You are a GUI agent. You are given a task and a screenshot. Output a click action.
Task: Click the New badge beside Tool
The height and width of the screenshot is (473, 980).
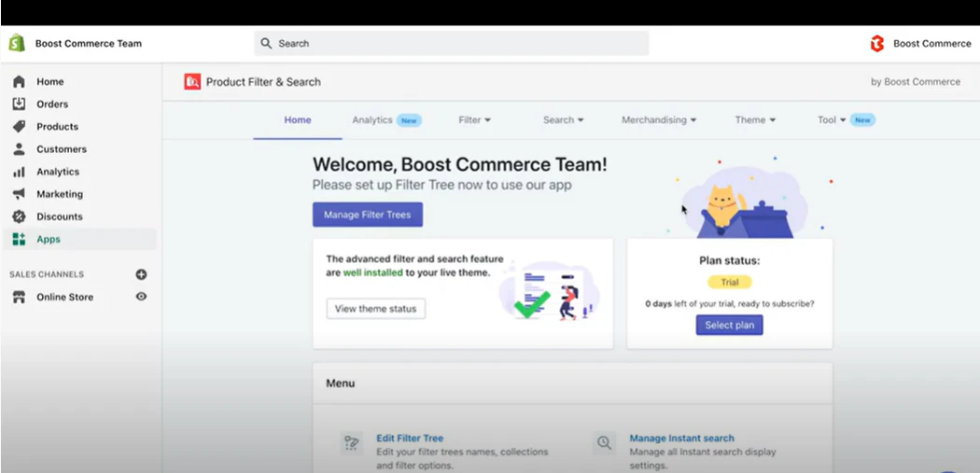tap(862, 120)
